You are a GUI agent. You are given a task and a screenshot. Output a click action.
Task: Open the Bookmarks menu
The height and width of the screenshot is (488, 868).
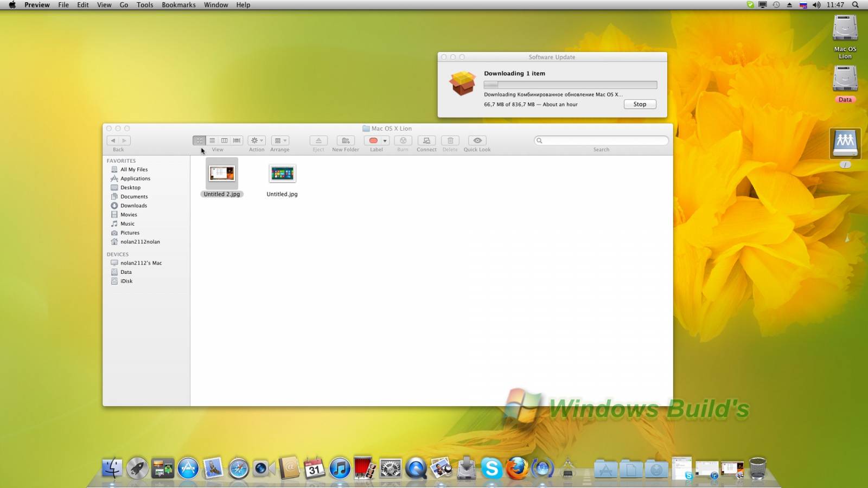tap(178, 5)
